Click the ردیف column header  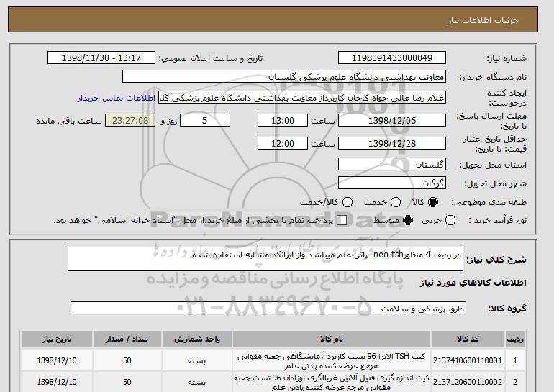[514, 339]
